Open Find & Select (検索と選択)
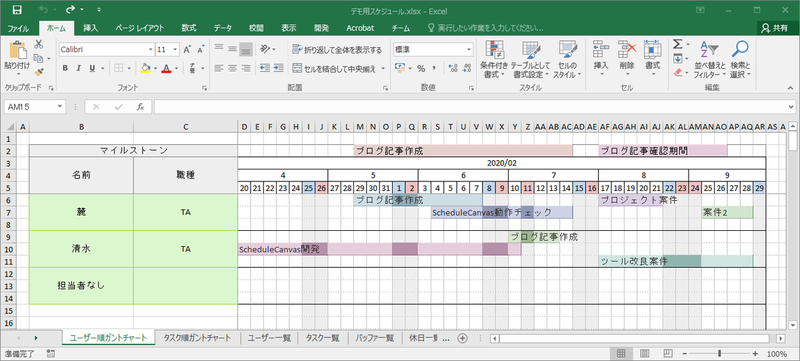 pos(740,60)
